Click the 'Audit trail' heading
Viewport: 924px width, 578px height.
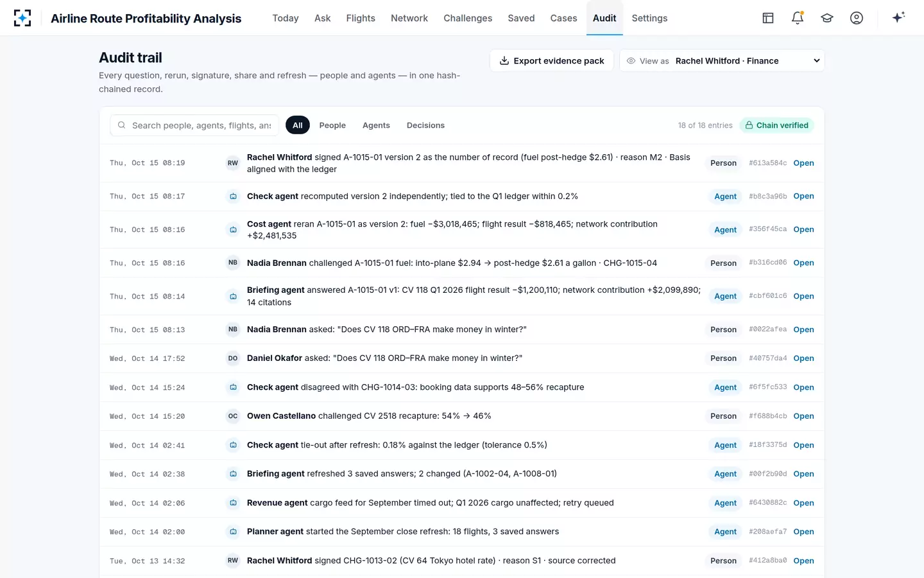pyautogui.click(x=130, y=58)
